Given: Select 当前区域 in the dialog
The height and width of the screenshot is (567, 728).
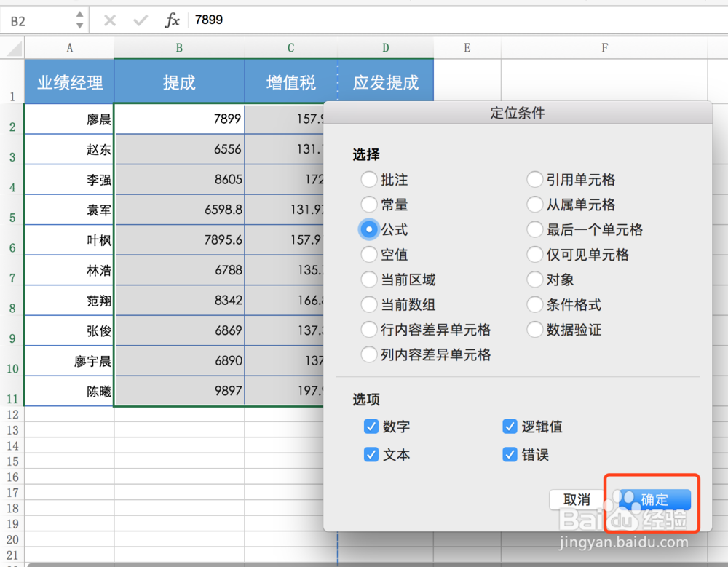Looking at the screenshot, I should point(370,279).
